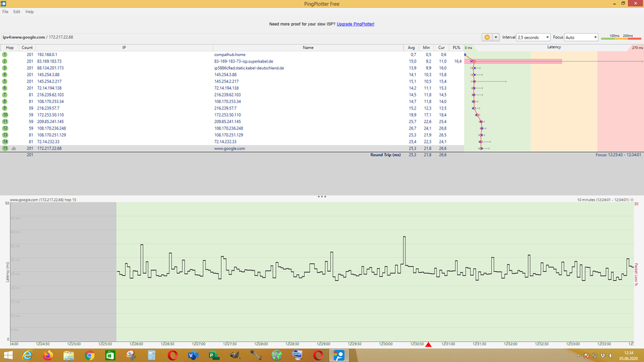Screen dimensions: 644x362
Task: Click the 100ms/200ms latency color scale
Action: point(621,37)
